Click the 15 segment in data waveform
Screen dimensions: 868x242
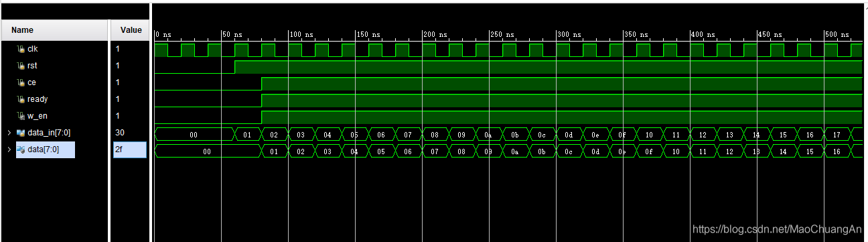click(810, 152)
